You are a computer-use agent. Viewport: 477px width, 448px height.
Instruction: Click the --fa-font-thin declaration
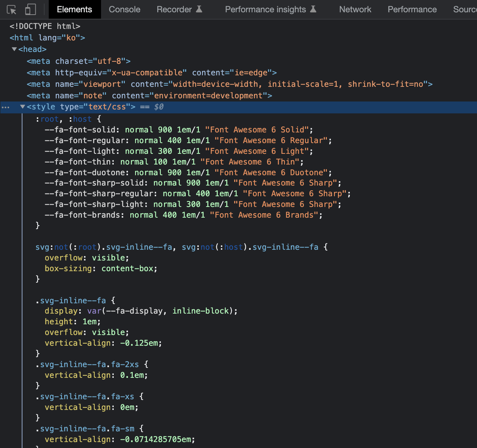click(x=174, y=162)
